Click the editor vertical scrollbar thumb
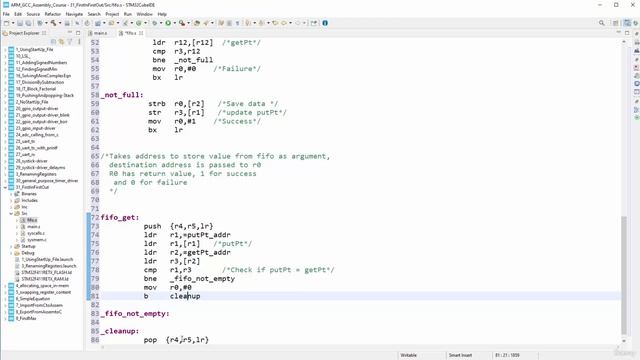640x360 pixels. [x=624, y=275]
